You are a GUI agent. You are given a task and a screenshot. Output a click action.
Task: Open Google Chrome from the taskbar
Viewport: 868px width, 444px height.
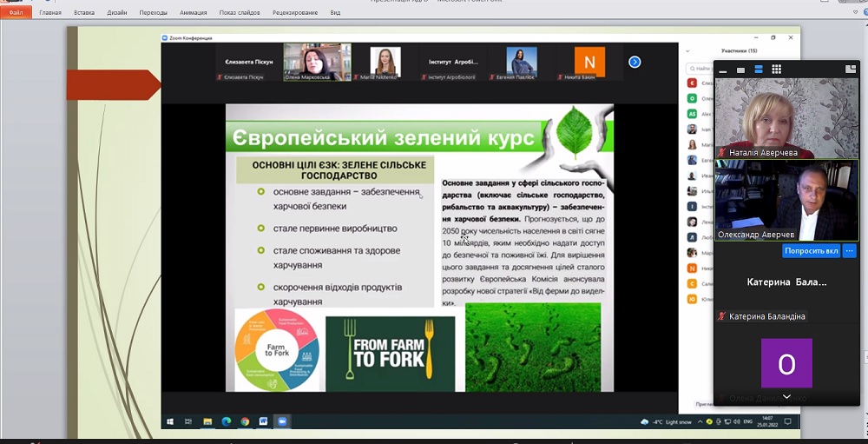tap(245, 421)
